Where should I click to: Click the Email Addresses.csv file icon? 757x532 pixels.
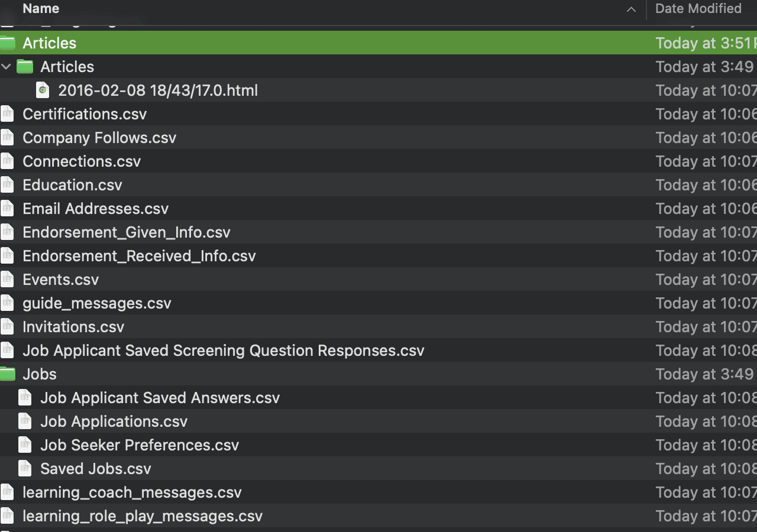point(7,209)
